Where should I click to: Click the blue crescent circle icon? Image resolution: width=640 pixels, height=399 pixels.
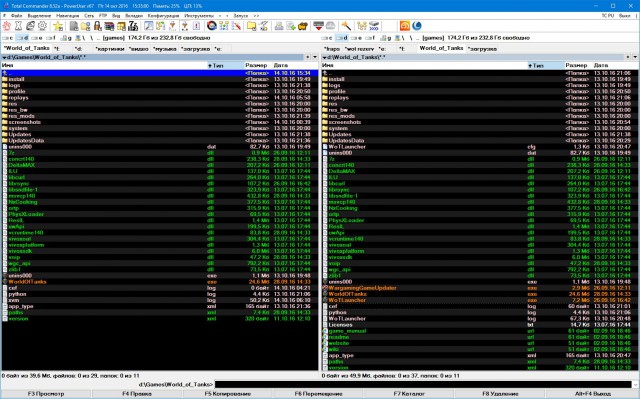click(417, 26)
